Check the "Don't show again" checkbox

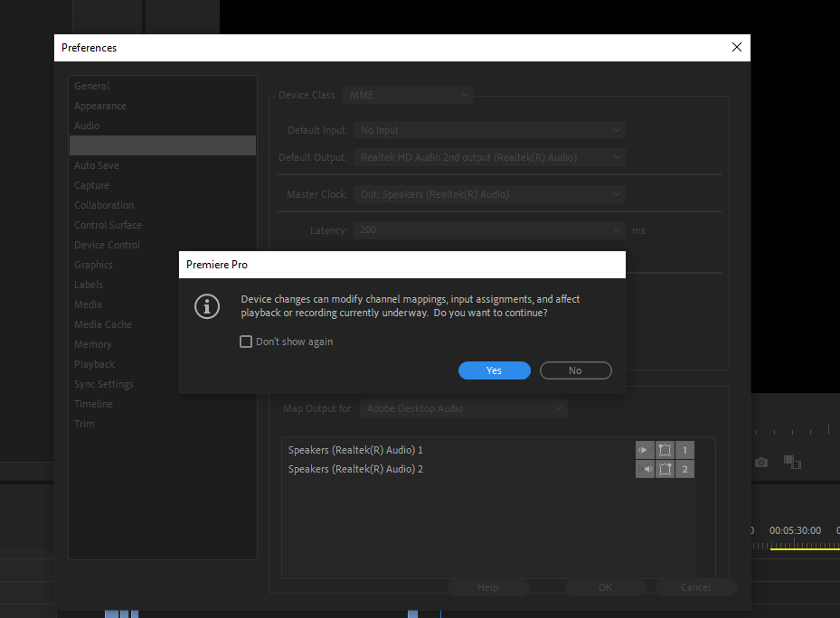point(246,342)
